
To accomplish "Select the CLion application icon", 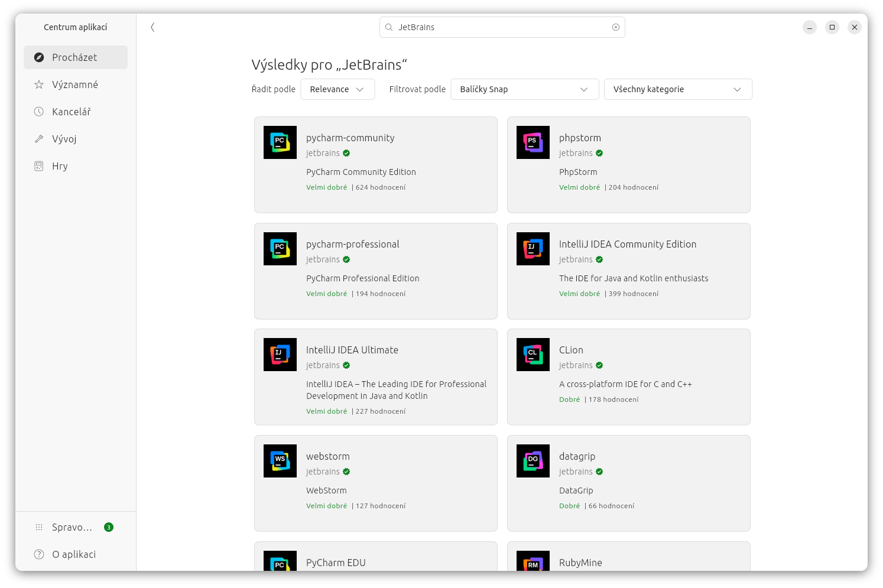I will pos(533,355).
